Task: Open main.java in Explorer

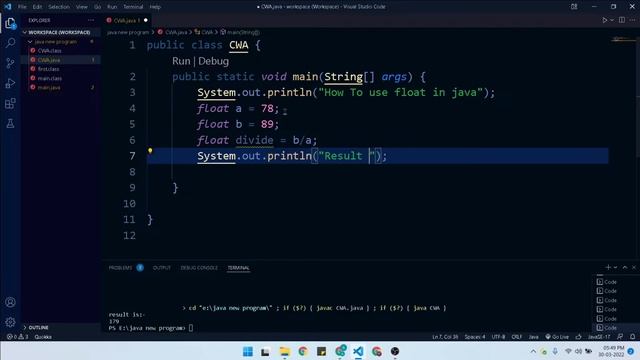Action: 49,87
